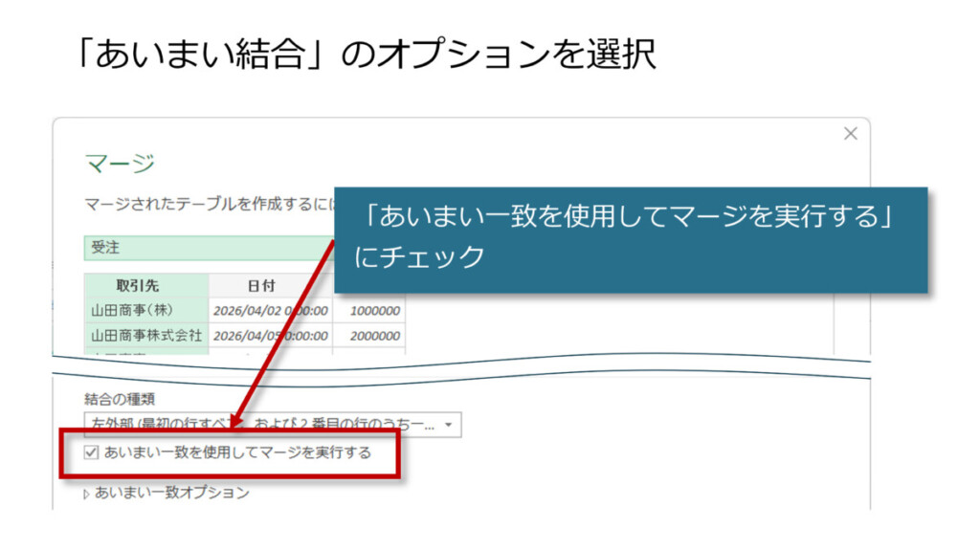Check the あいまい一致を使用してマージを実行する checkbox
Viewport: 980px width, 551px height.
tap(92, 452)
